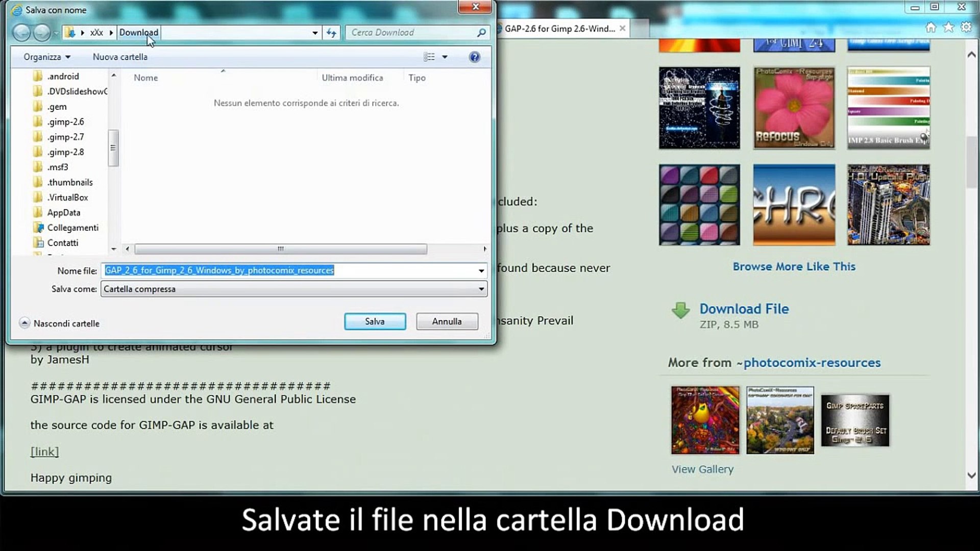Click the folder tree vertical scrollbar thumb

113,148
